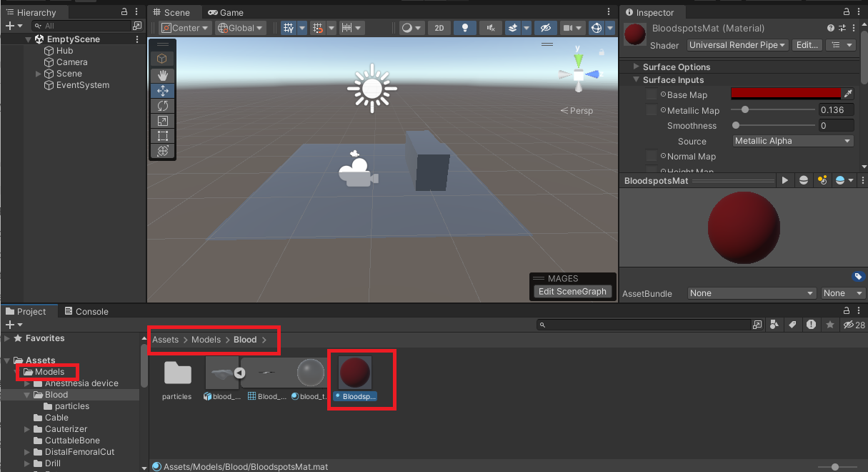Viewport: 868px width, 472px height.
Task: Open material preset selector icon
Action: [842, 28]
